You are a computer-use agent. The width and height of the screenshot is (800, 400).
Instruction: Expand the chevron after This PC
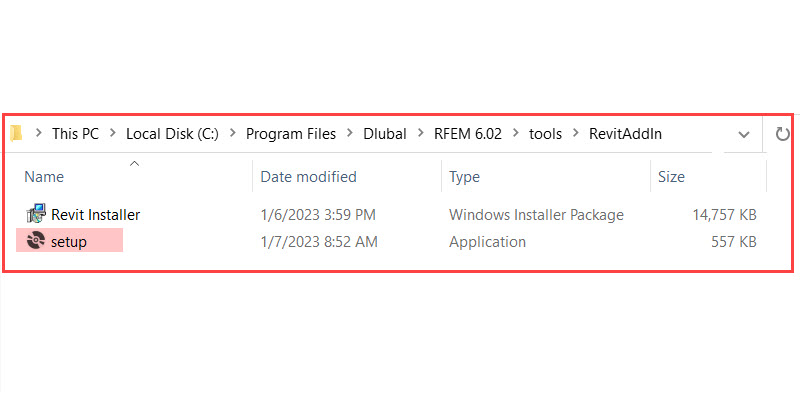[113, 133]
